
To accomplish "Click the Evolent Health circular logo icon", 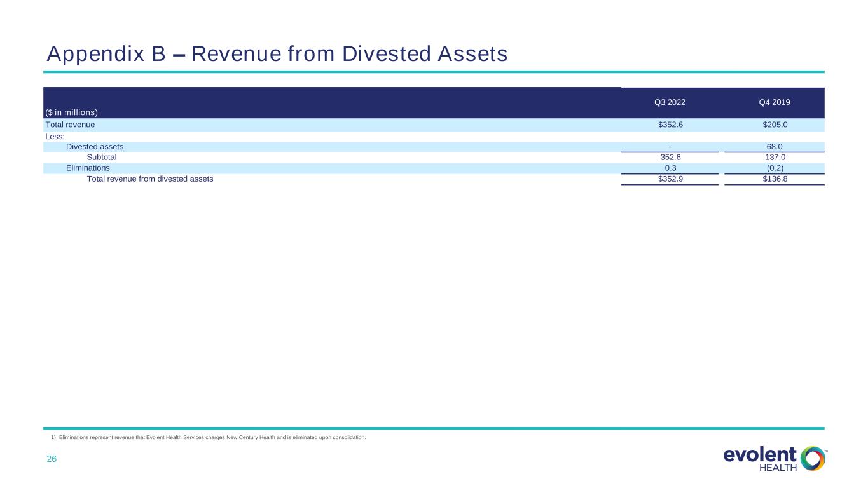I will coord(811,458).
